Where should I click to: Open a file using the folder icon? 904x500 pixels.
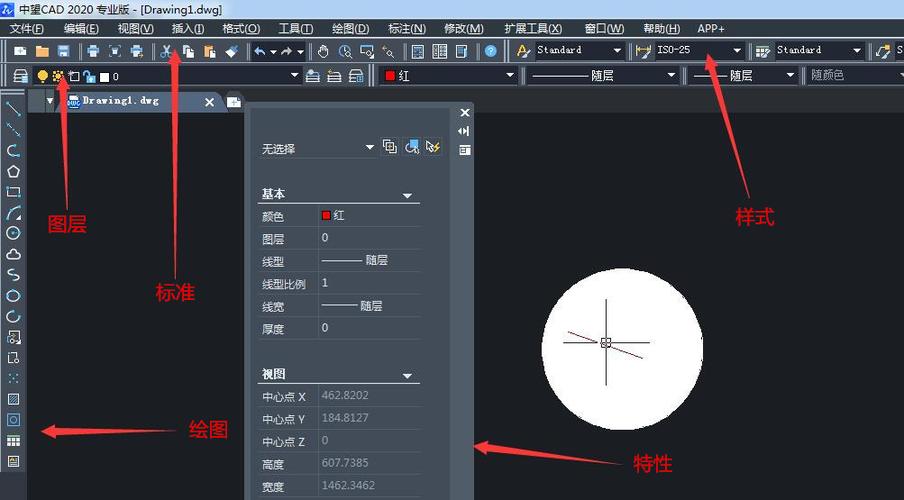[42, 51]
